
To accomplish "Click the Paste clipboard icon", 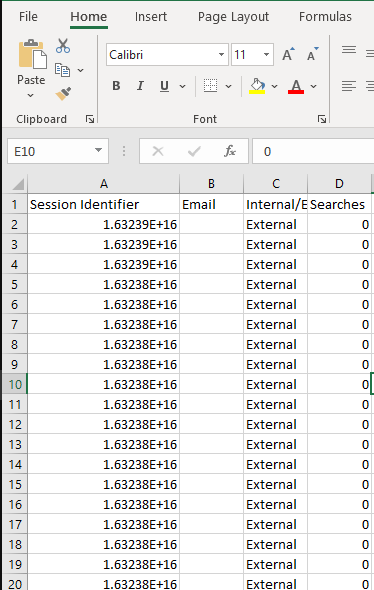I will (32, 54).
